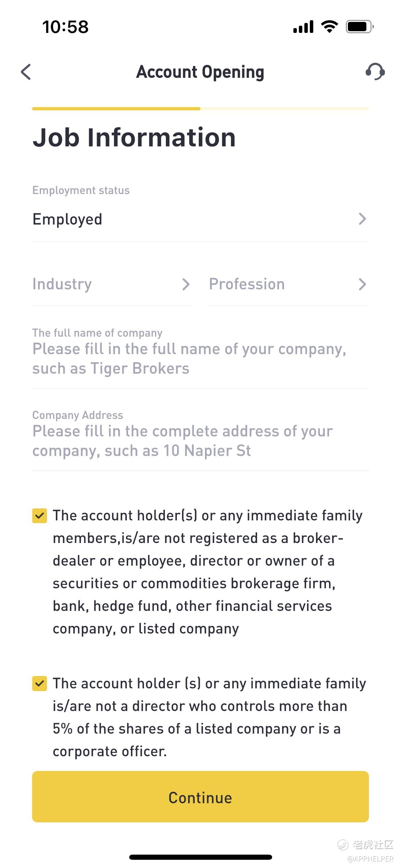
Task: Tap the status bar clock 10:58
Action: [x=65, y=27]
